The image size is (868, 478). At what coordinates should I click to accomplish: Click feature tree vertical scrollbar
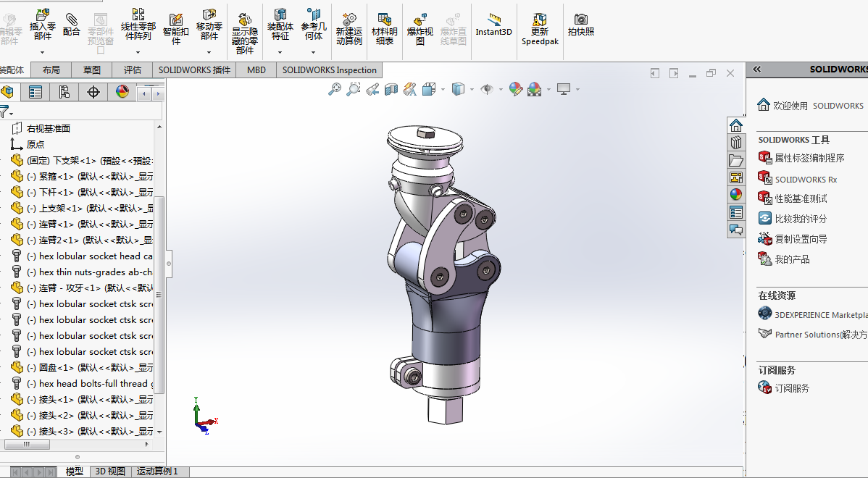(159, 295)
